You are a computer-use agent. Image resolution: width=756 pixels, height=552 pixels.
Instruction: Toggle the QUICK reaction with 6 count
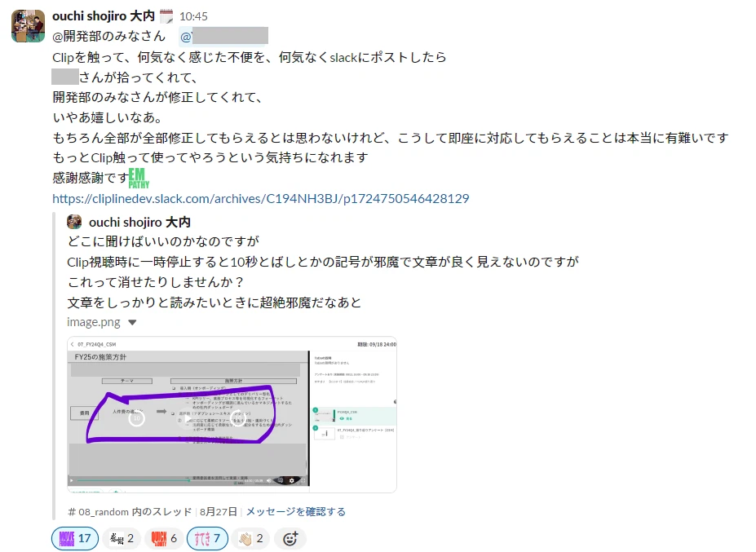point(164,538)
